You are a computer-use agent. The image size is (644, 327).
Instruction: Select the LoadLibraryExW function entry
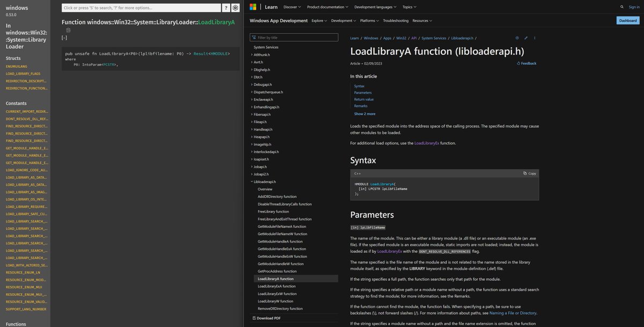coord(277,294)
